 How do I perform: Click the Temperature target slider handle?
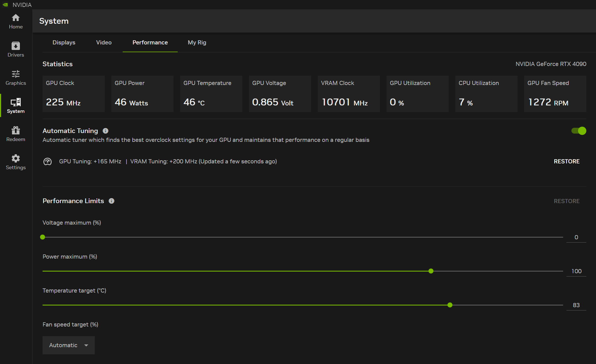point(450,305)
